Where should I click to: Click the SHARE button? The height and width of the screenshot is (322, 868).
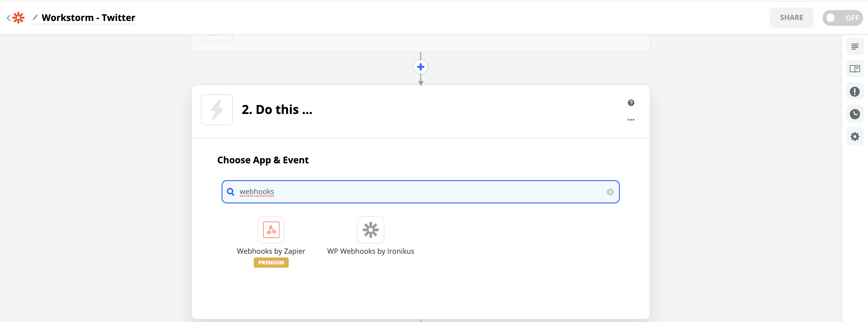pyautogui.click(x=791, y=17)
